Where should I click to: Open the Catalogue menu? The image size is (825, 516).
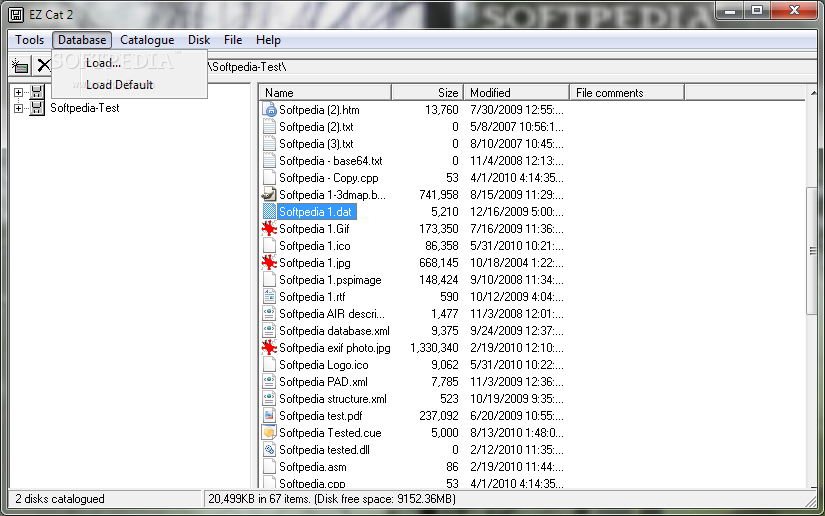pos(147,40)
